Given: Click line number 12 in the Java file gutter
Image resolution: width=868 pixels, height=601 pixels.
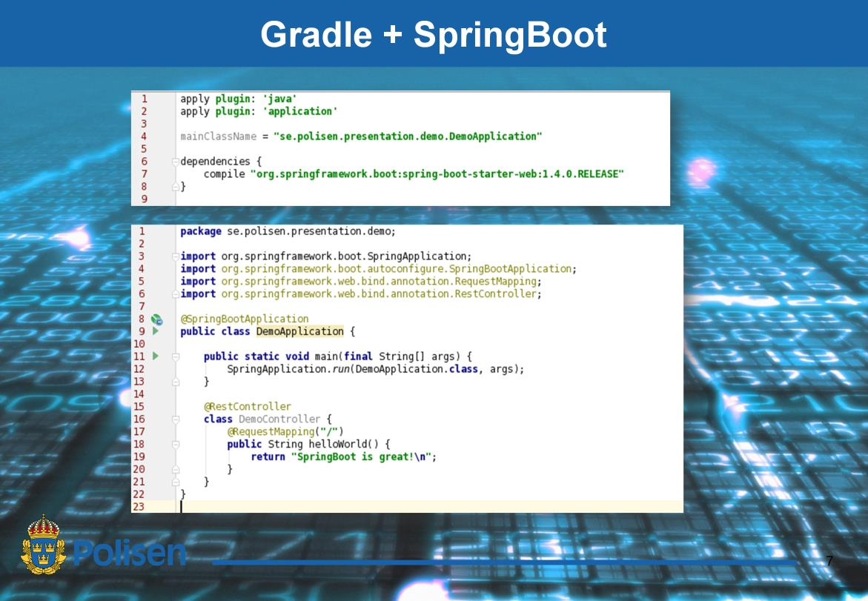Looking at the screenshot, I should pos(139,369).
